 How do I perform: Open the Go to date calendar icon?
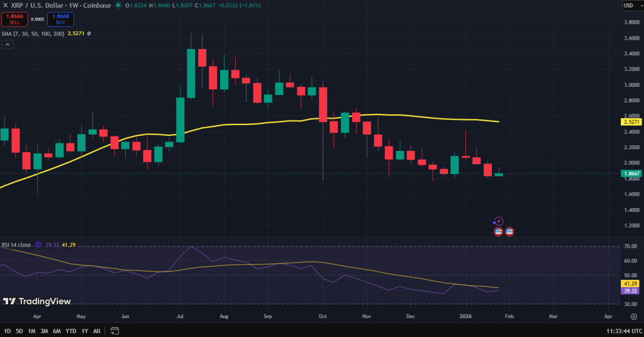pyautogui.click(x=114, y=331)
